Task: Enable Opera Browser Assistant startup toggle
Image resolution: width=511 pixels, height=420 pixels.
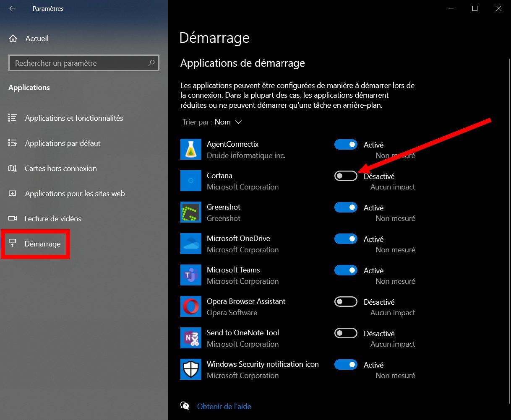Action: pos(346,302)
